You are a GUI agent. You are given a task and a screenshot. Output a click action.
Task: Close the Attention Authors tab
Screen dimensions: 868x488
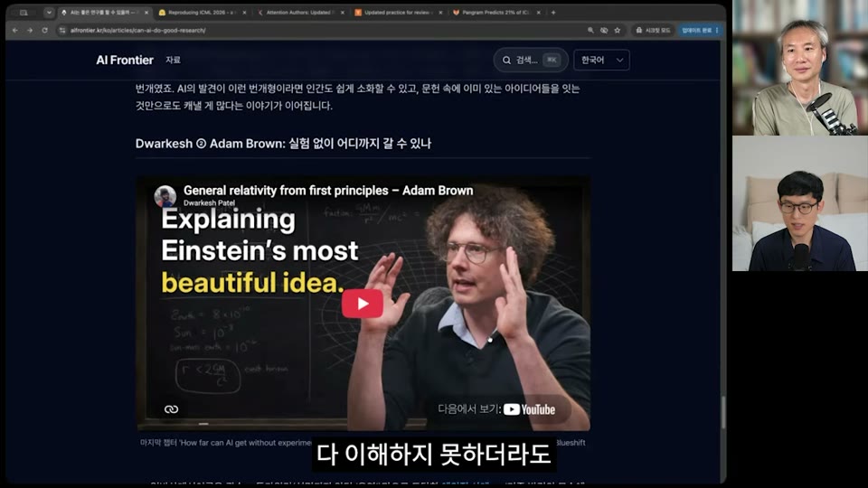click(x=343, y=12)
